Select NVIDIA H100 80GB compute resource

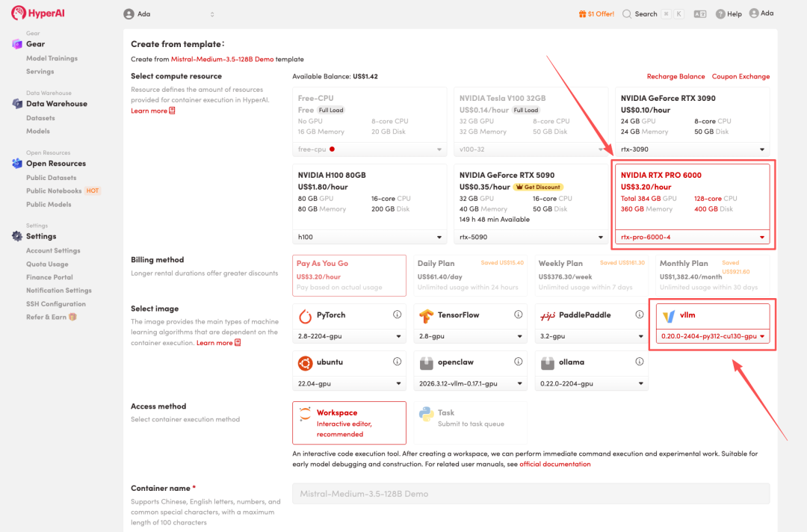tap(370, 197)
